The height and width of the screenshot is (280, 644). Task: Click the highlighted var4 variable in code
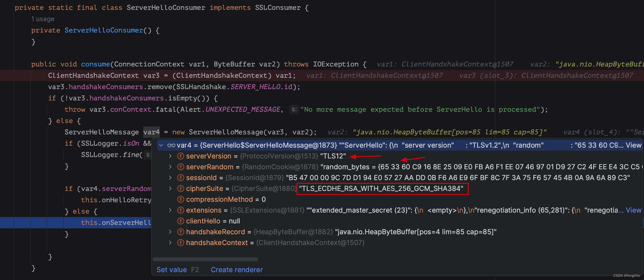(x=151, y=132)
